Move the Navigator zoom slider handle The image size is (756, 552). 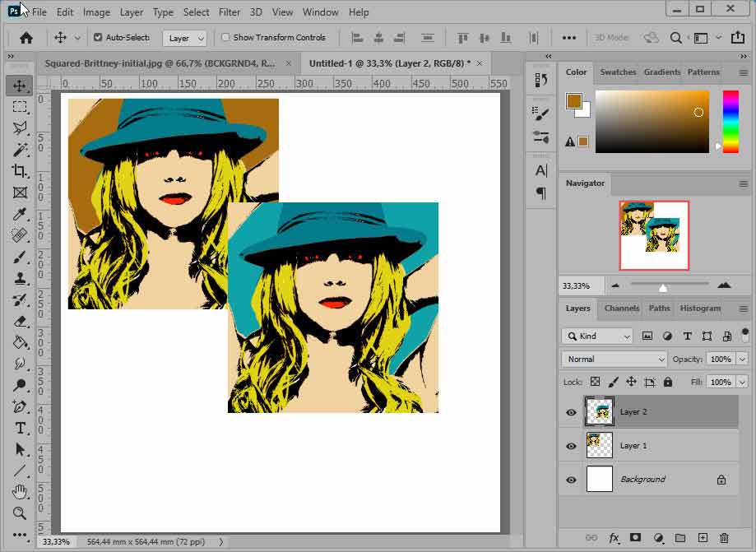(x=663, y=288)
